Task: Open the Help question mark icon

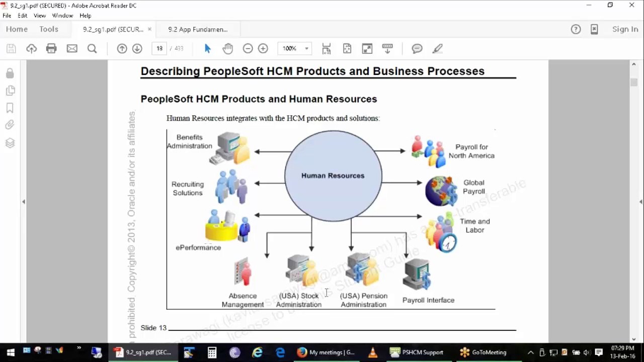Action: [x=576, y=29]
